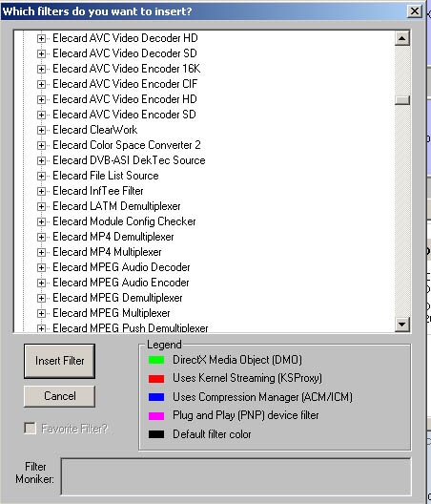Select Elecard Module Config Checker
This screenshot has height=504, width=431.
click(124, 221)
